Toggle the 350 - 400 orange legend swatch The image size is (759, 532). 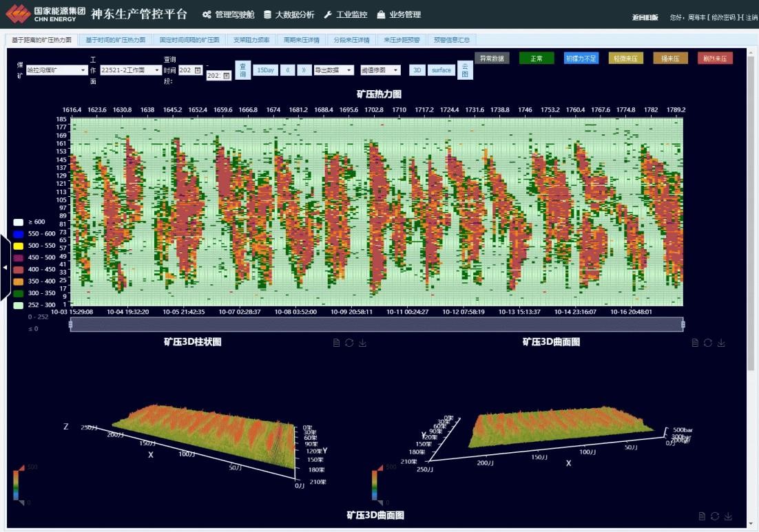point(19,281)
